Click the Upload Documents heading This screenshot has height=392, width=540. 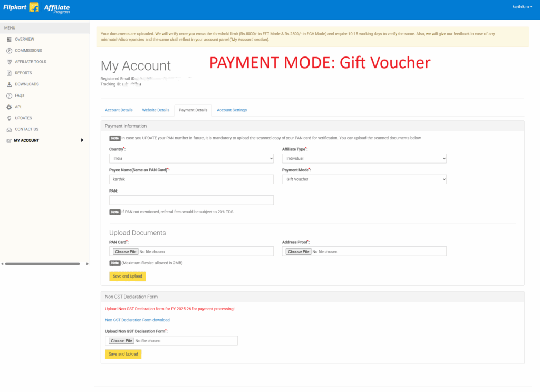pyautogui.click(x=138, y=233)
